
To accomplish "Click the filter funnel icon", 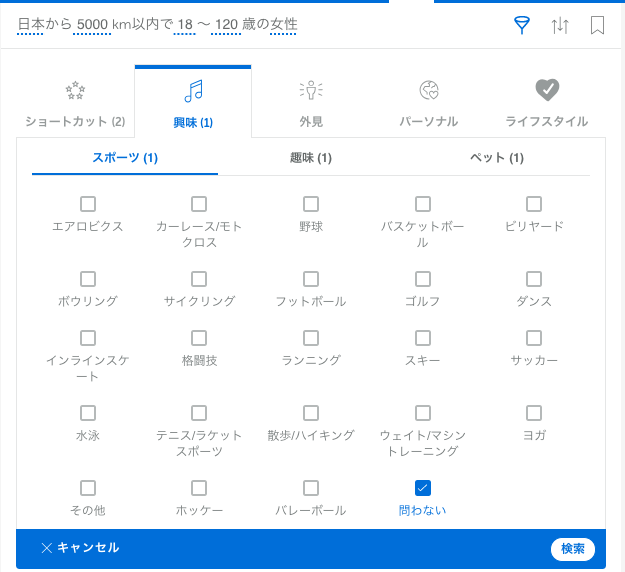I will 521,26.
